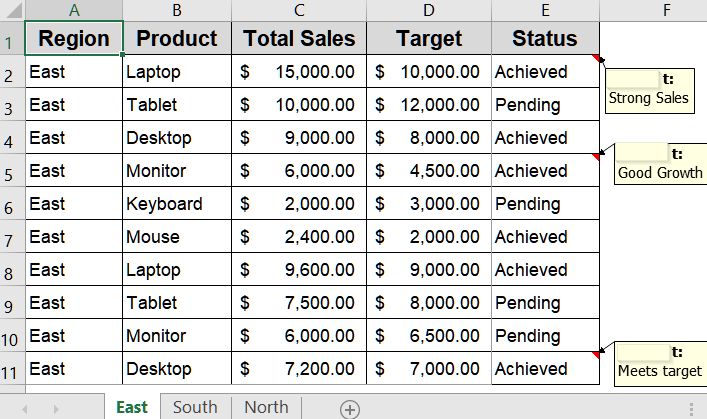Select cell containing Keyboard
707x419 pixels.
tap(177, 204)
